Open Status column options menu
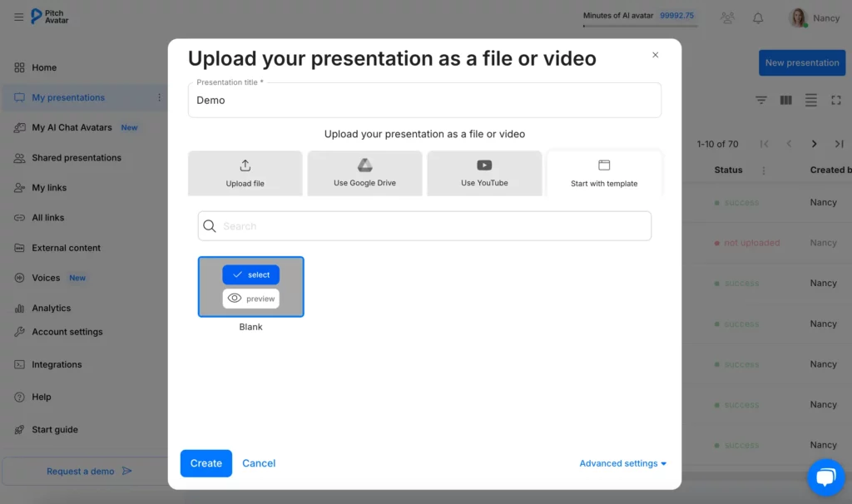Image resolution: width=852 pixels, height=504 pixels. [764, 170]
